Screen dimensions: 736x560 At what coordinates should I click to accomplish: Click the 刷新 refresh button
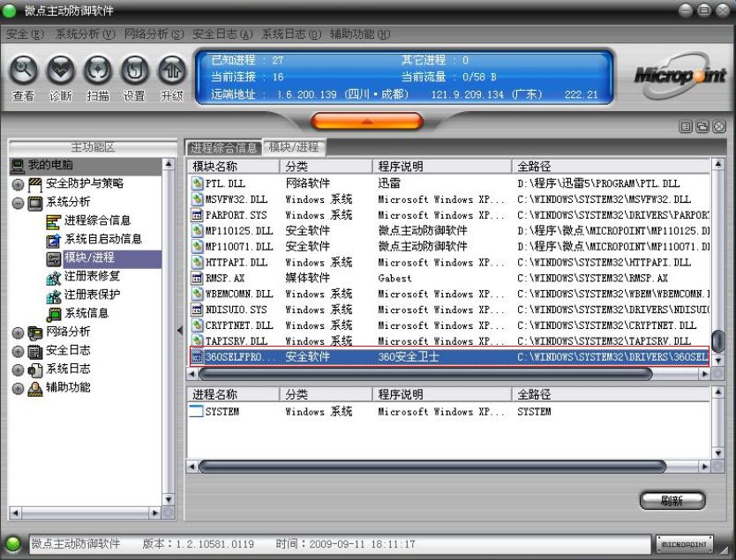[672, 500]
